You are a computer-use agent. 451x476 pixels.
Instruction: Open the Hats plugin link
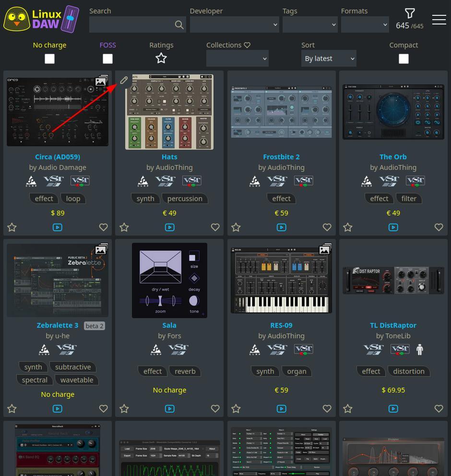(169, 157)
